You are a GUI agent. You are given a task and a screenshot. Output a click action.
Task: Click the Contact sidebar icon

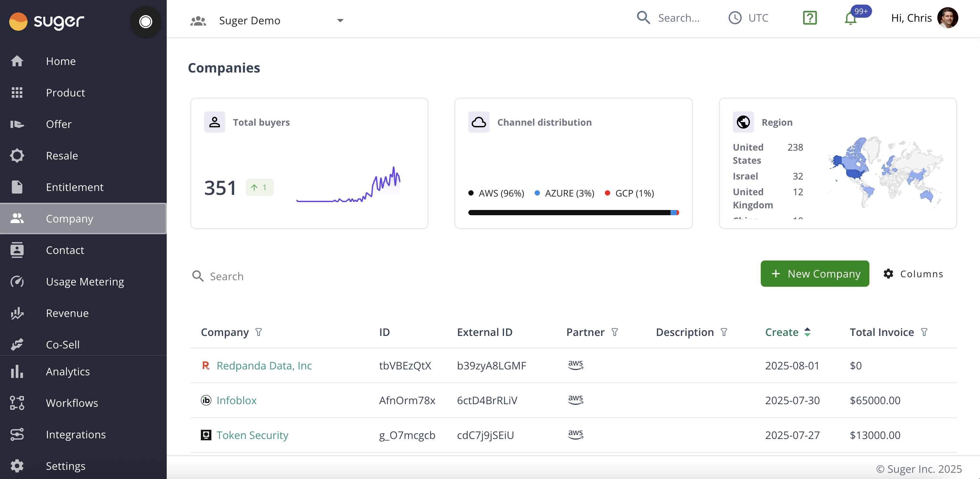tap(17, 250)
